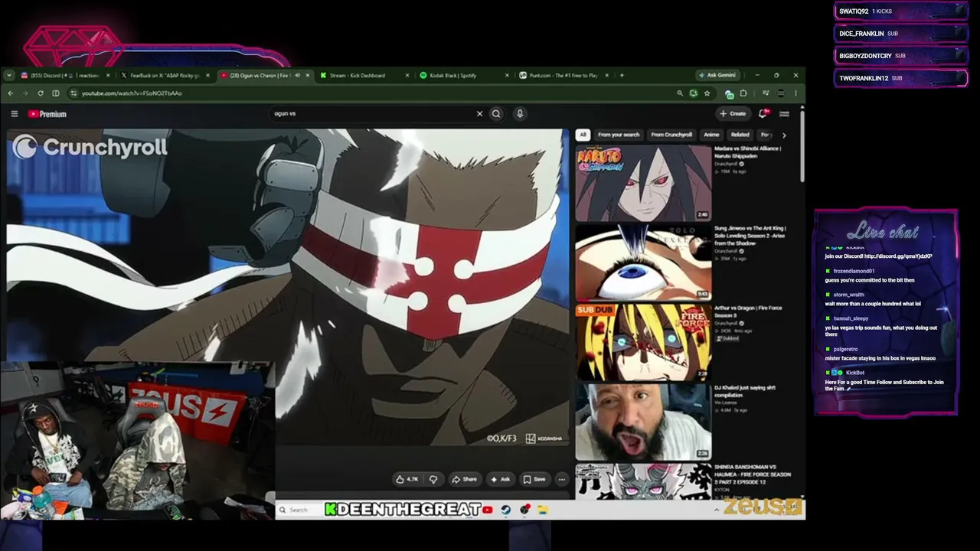The width and height of the screenshot is (980, 551).
Task: Mute the Ogun vs Charon tab audio
Action: point(297,76)
